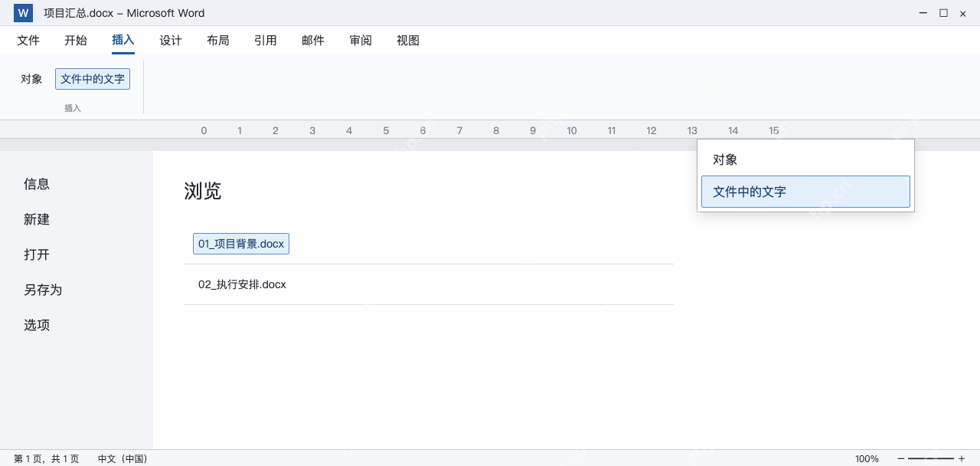Switch to the 引用 tab

266,41
